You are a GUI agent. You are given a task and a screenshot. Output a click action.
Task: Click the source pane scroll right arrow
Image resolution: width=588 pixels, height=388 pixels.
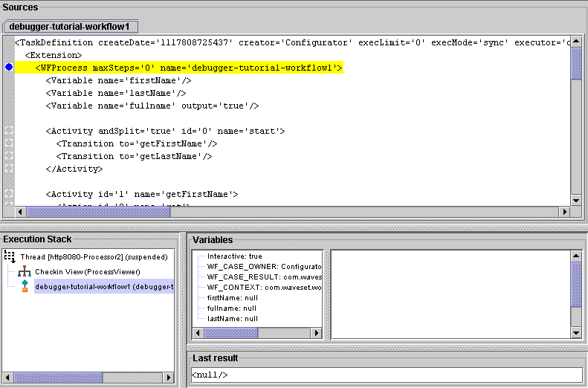pyautogui.click(x=564, y=212)
